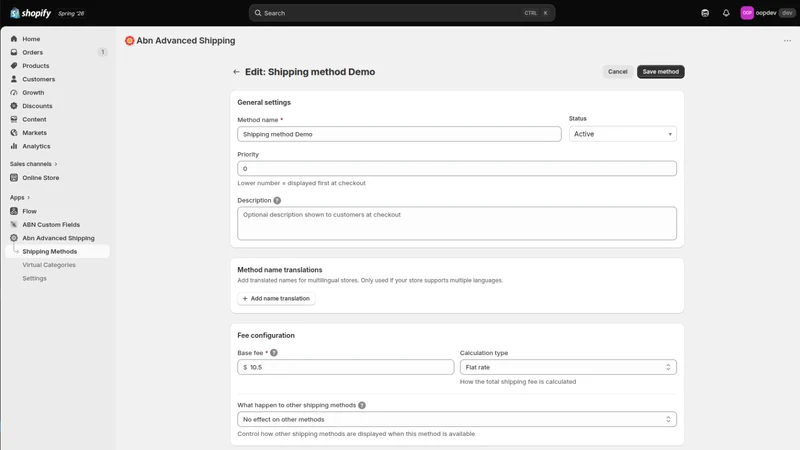Expand the Sales channels section
The height and width of the screenshot is (450, 800).
[34, 164]
